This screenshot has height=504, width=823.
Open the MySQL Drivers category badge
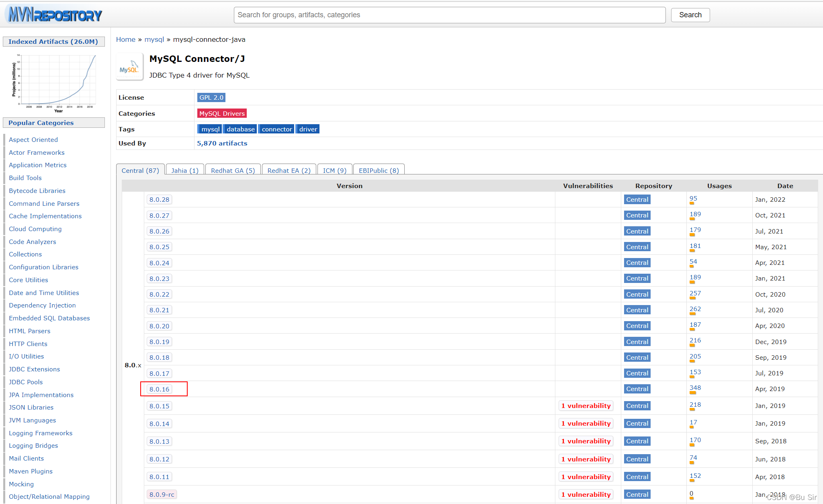coord(222,113)
